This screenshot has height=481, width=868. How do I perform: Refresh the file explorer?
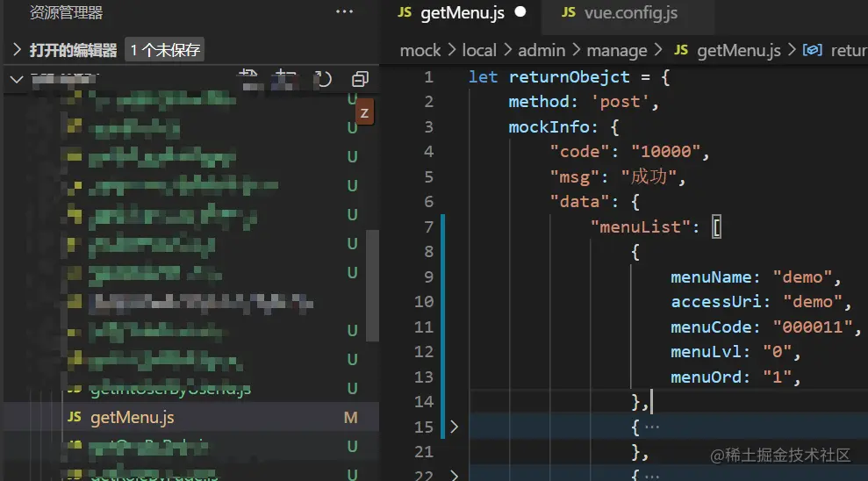(x=323, y=79)
